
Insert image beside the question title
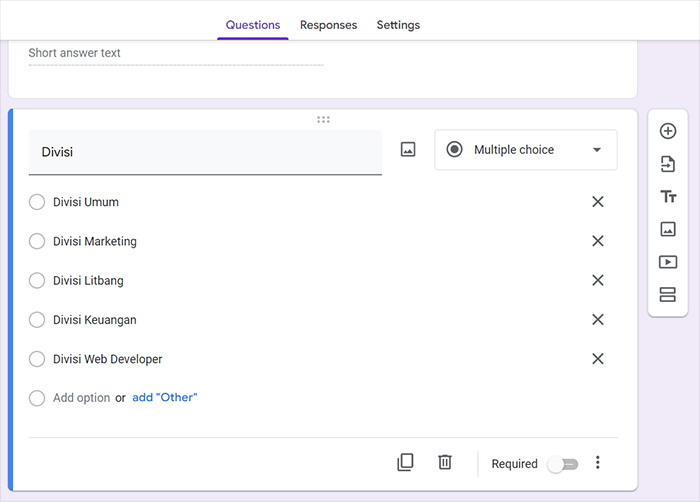408,150
